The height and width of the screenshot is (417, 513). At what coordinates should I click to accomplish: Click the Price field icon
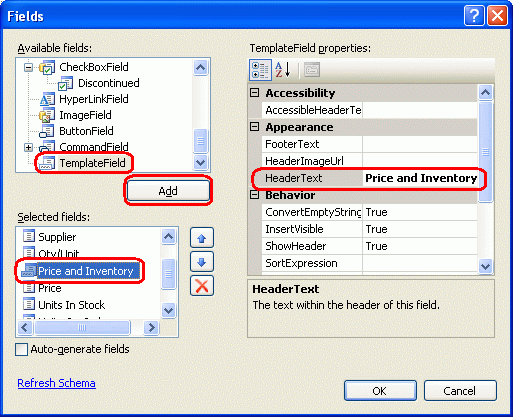point(29,287)
